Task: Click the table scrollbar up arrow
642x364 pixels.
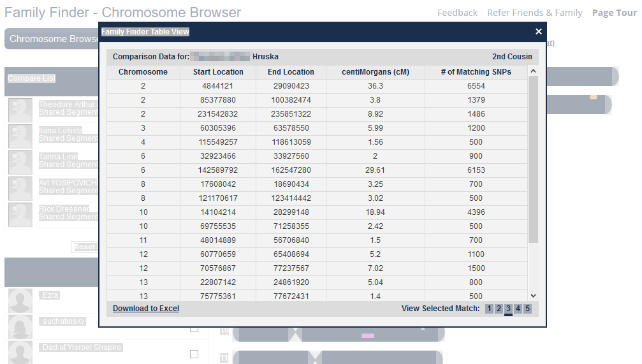Action: point(533,71)
